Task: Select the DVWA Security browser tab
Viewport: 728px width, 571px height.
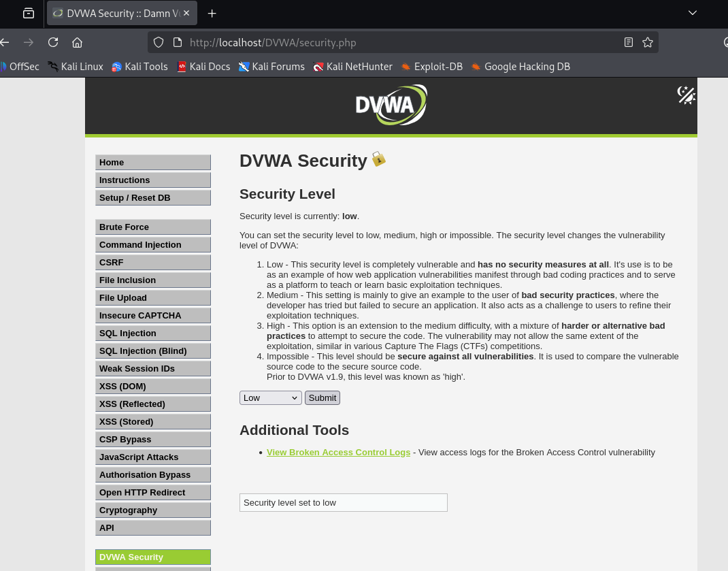Action: [122, 13]
